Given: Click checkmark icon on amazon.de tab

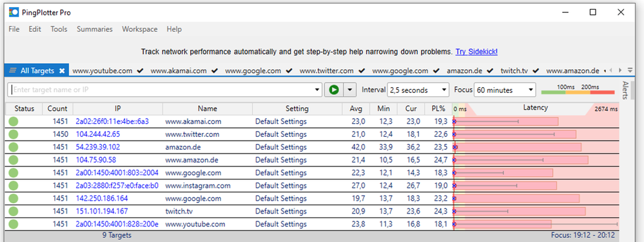Looking at the screenshot, I should click(x=489, y=71).
